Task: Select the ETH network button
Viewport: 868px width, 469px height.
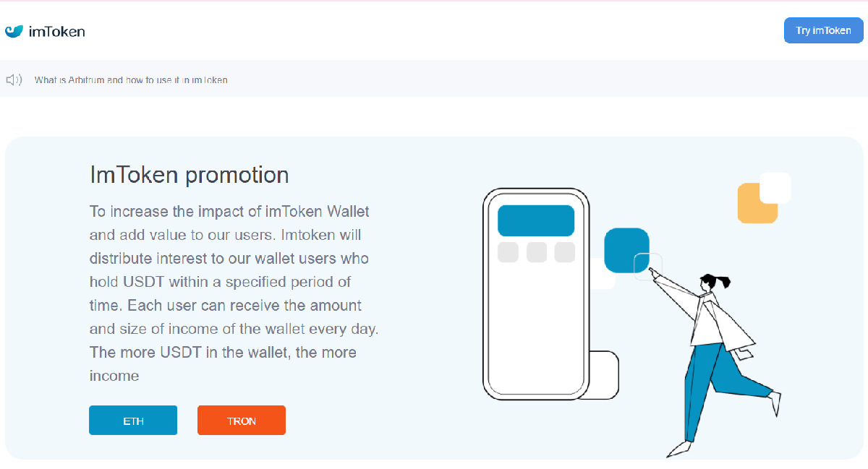Action: coord(133,421)
